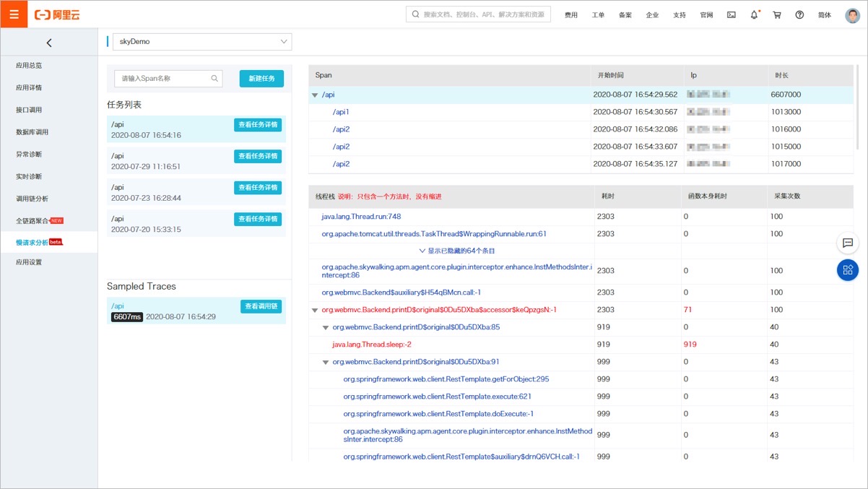The image size is (868, 489).
Task: Open the floating chat feedback icon
Action: [x=848, y=243]
